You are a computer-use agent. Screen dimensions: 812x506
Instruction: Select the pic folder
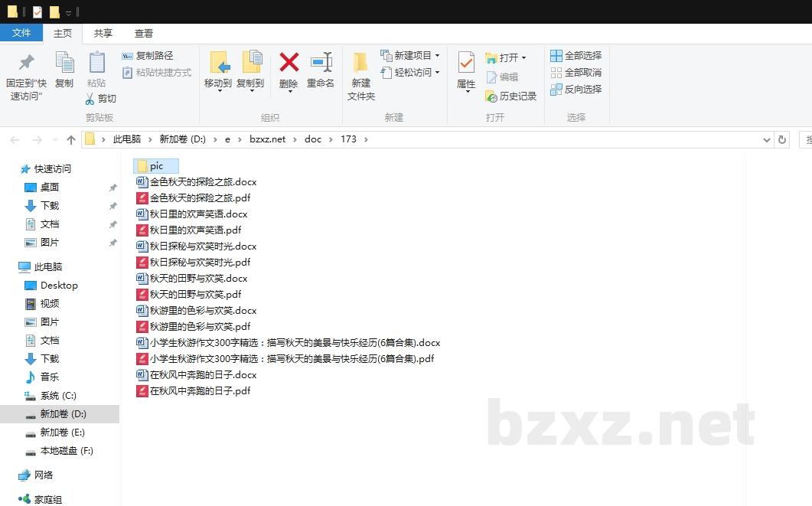pyautogui.click(x=156, y=166)
